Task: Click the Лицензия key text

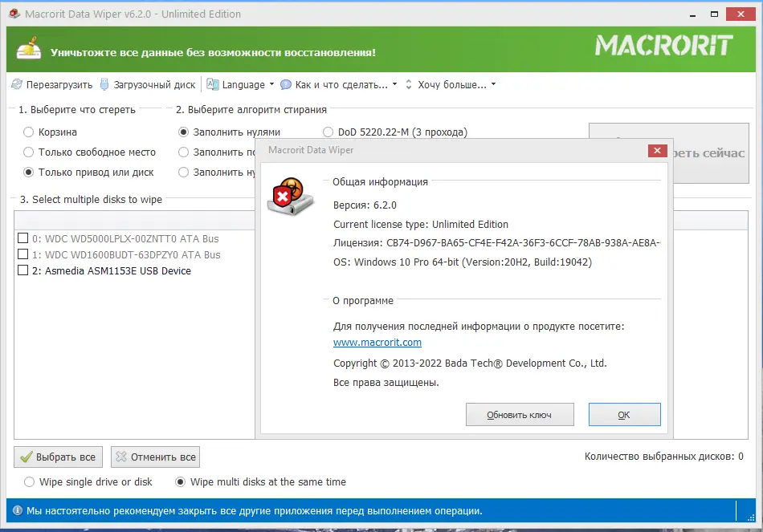Action: pyautogui.click(x=496, y=242)
